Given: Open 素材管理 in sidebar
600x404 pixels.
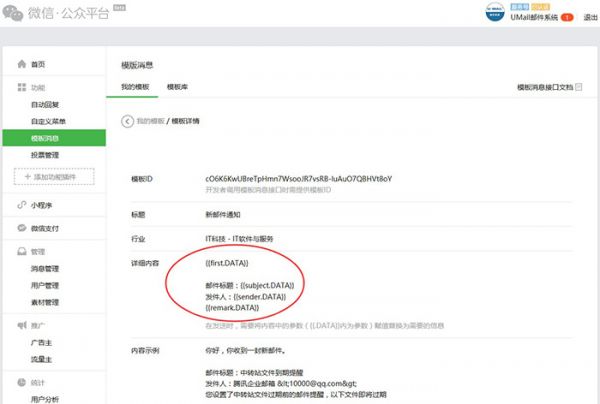Looking at the screenshot, I should tap(45, 302).
